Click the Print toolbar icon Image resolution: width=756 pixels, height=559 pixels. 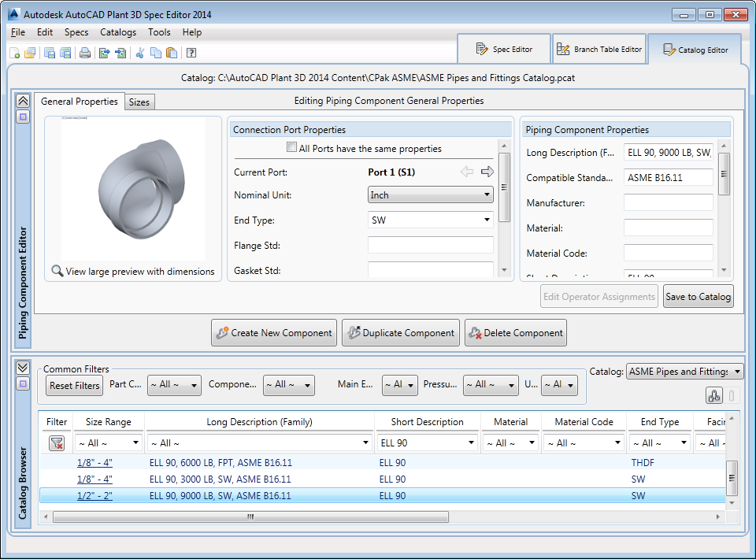coord(85,53)
